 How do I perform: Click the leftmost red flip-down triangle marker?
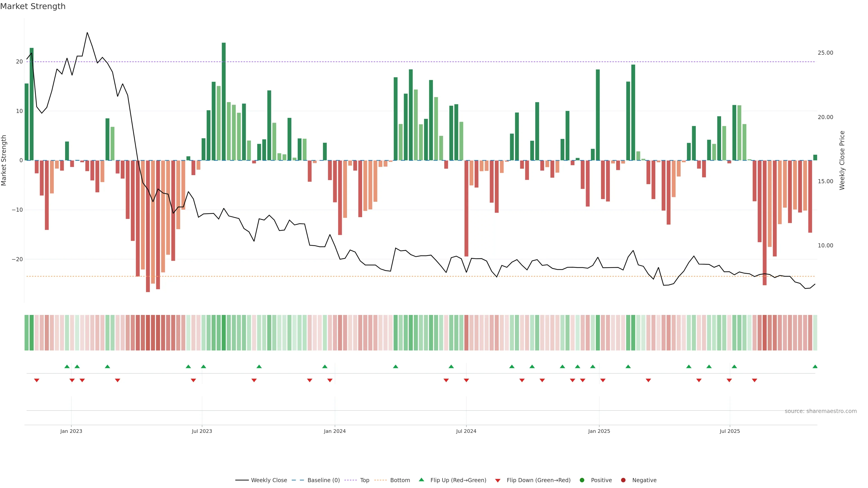coord(37,380)
